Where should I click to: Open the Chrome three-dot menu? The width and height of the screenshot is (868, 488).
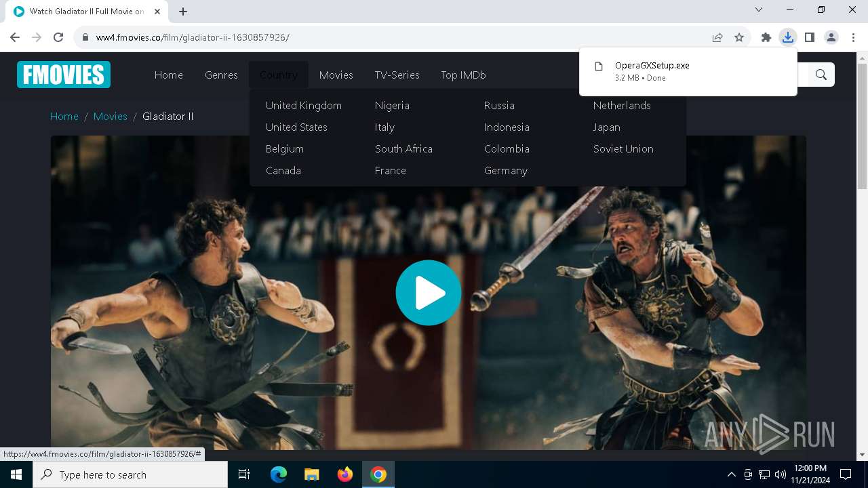coord(853,37)
